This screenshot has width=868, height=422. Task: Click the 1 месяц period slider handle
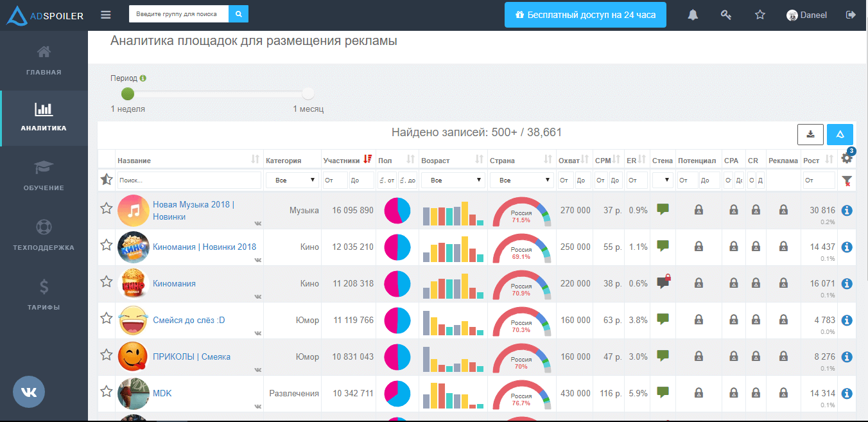tap(308, 94)
